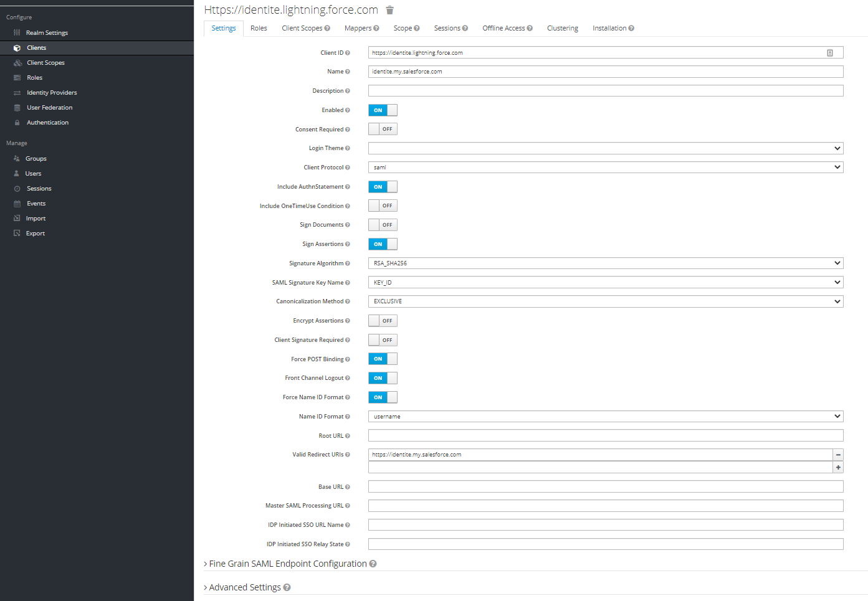
Task: Click the trash icon to delete this client
Action: coord(389,10)
